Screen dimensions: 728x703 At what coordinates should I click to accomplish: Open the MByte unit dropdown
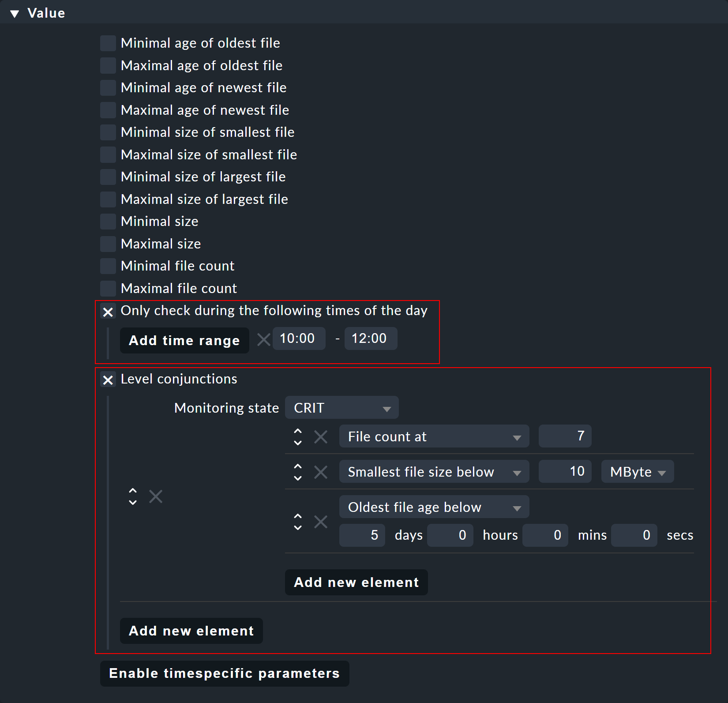(638, 471)
